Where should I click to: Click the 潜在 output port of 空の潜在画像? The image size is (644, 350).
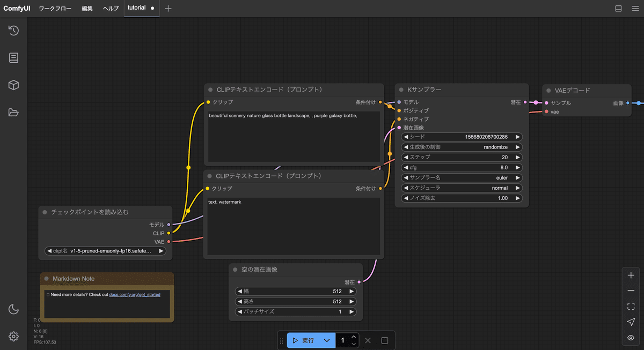pos(359,282)
